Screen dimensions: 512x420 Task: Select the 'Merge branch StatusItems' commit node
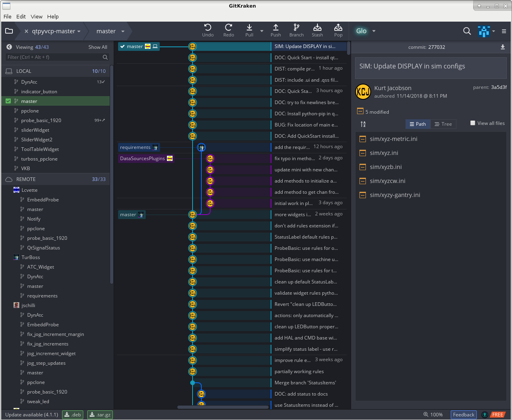pyautogui.click(x=193, y=383)
